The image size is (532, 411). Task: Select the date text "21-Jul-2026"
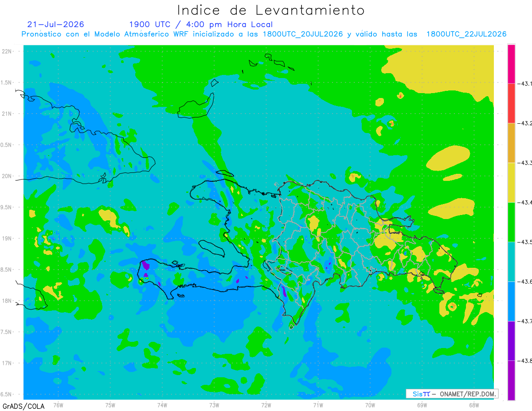(55, 24)
